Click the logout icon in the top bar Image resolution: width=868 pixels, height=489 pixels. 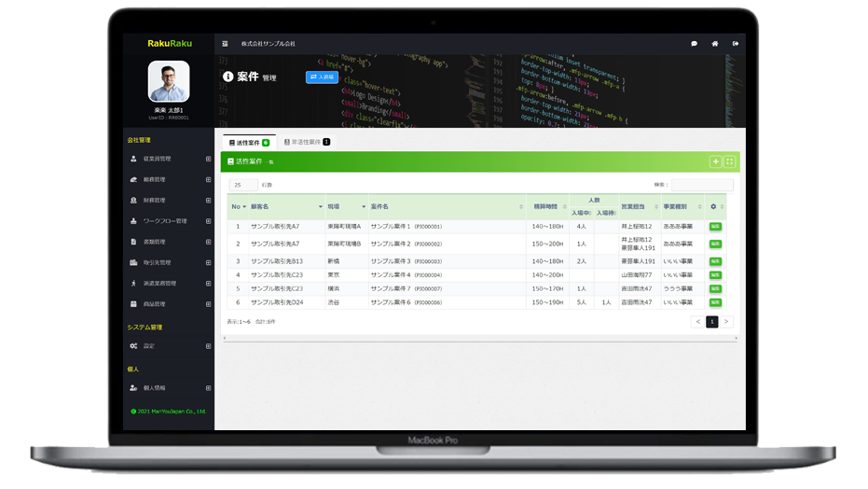pos(736,44)
